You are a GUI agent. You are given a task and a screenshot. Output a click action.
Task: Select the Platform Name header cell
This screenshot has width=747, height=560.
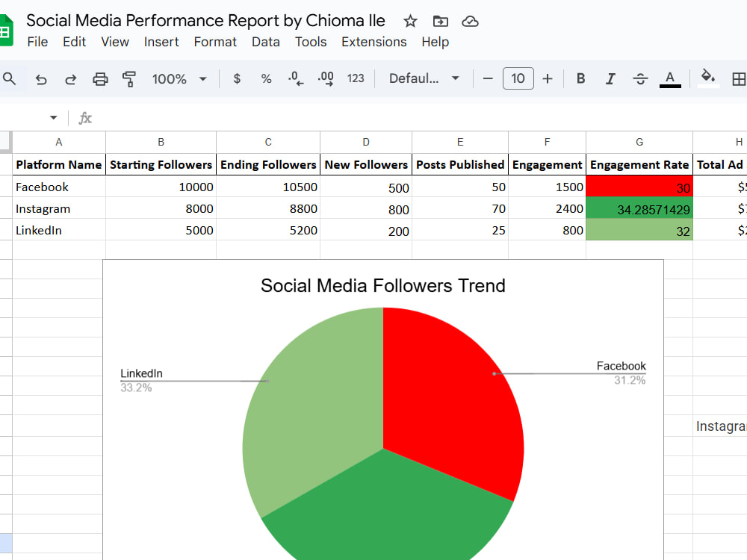[x=58, y=165]
